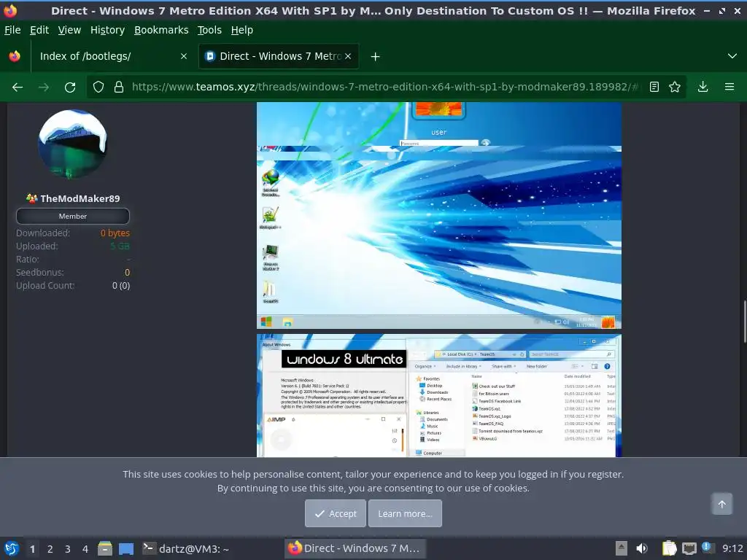
Task: Click the '5 GB' uploaded value
Action: click(120, 246)
